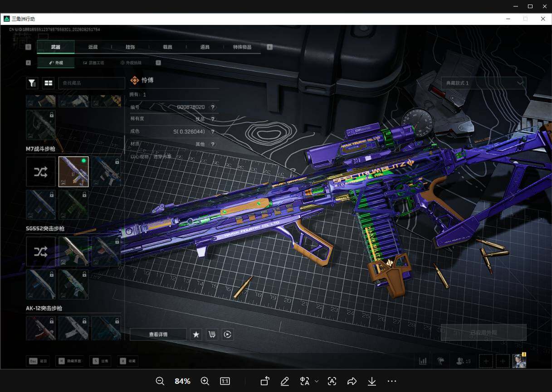552x392 pixels.
Task: Expand the translate options arrow
Action: tap(317, 381)
